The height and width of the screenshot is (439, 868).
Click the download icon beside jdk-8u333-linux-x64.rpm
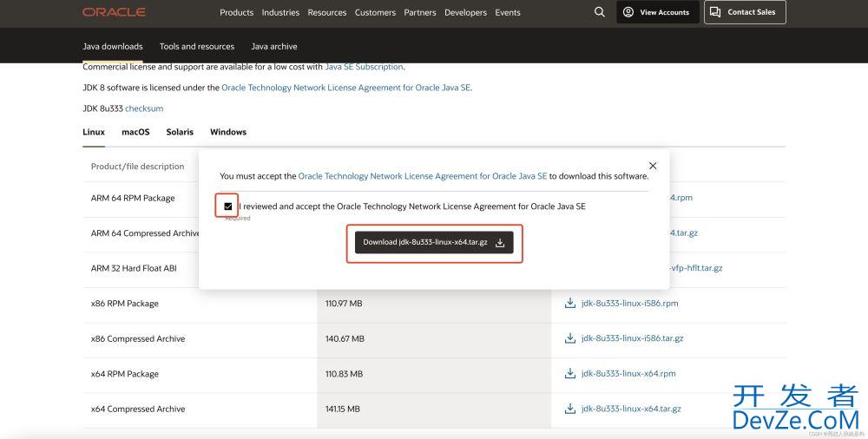[x=569, y=373]
